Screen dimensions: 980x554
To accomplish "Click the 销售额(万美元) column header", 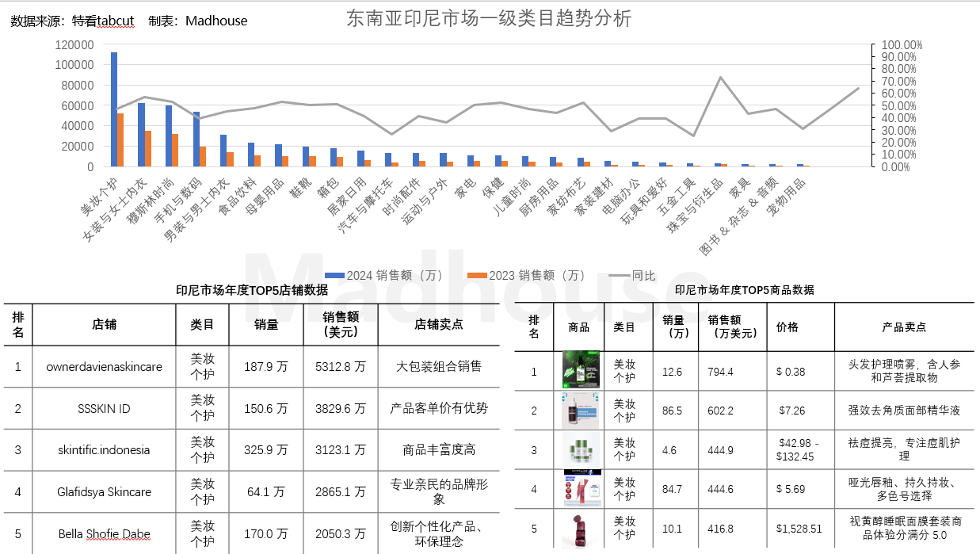I will coord(732,327).
